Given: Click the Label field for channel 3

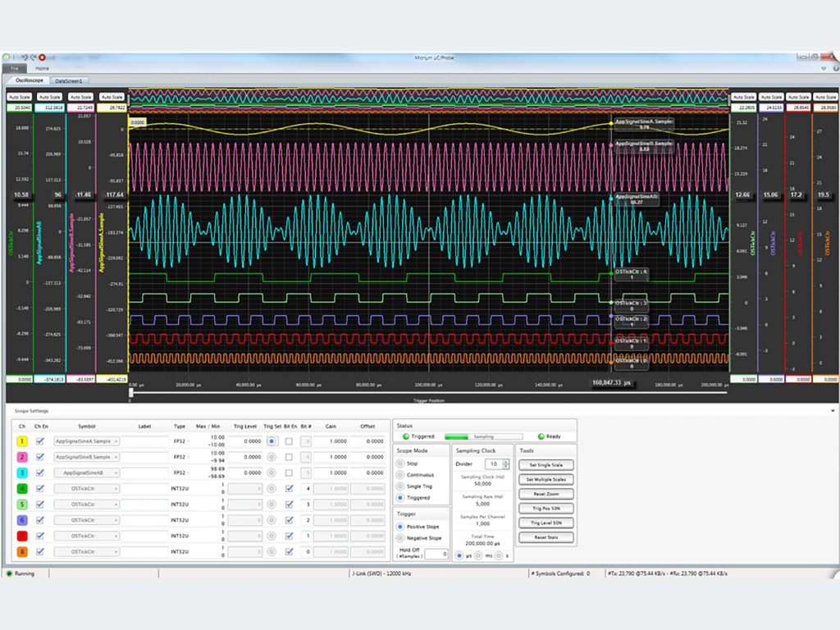Looking at the screenshot, I should point(144,473).
